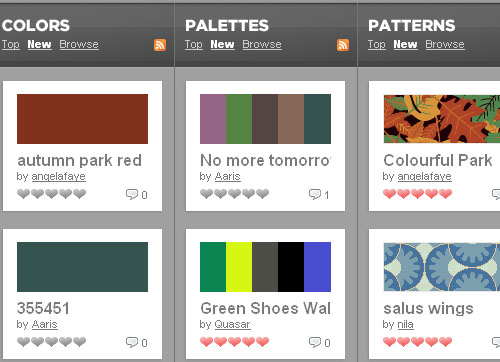Image resolution: width=500 pixels, height=362 pixels.
Task: Click comment icon on Green Shoes palette
Action: (x=315, y=342)
